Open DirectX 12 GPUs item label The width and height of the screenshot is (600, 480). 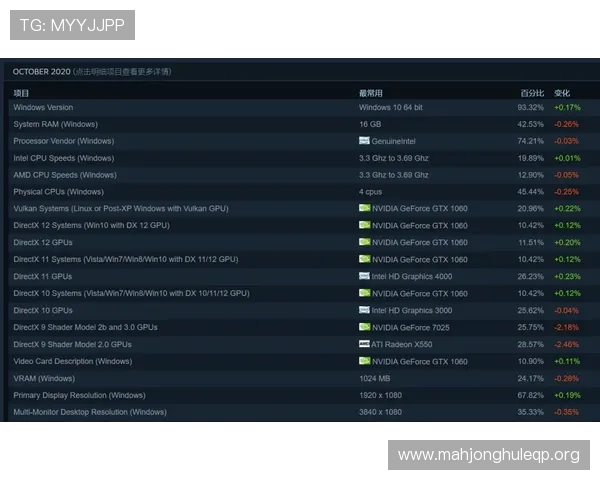pyautogui.click(x=43, y=243)
